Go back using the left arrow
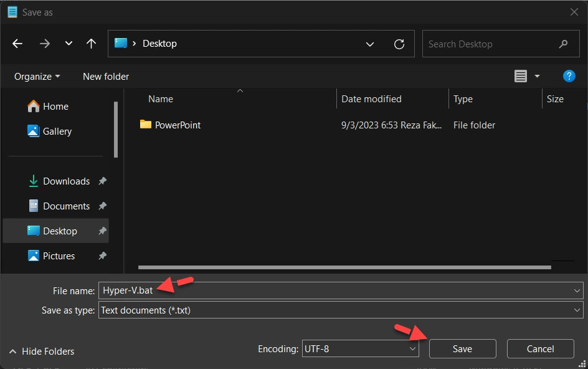Screen dimensions: 588x369 click(x=17, y=44)
